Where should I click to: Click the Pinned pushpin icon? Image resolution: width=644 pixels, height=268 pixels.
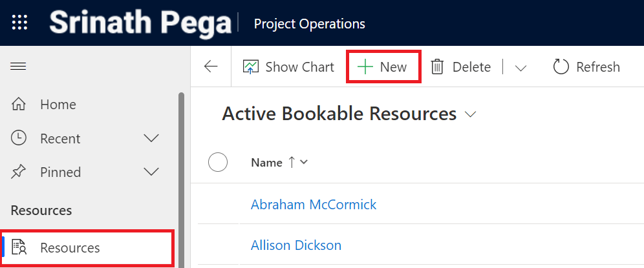point(19,172)
